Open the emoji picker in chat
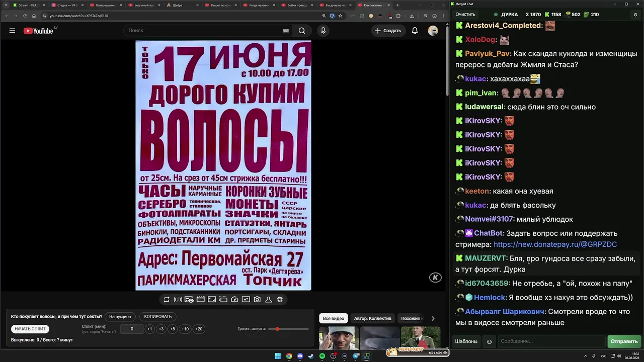Viewport: 644px width, 362px height. [489, 342]
